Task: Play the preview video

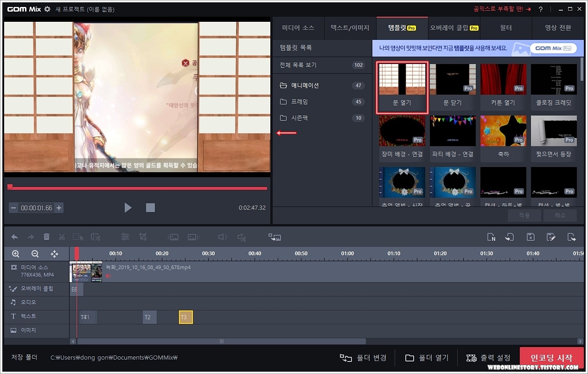Action: (128, 207)
